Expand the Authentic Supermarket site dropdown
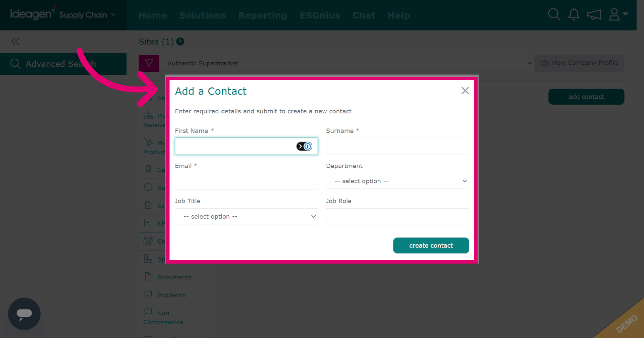 (347, 63)
